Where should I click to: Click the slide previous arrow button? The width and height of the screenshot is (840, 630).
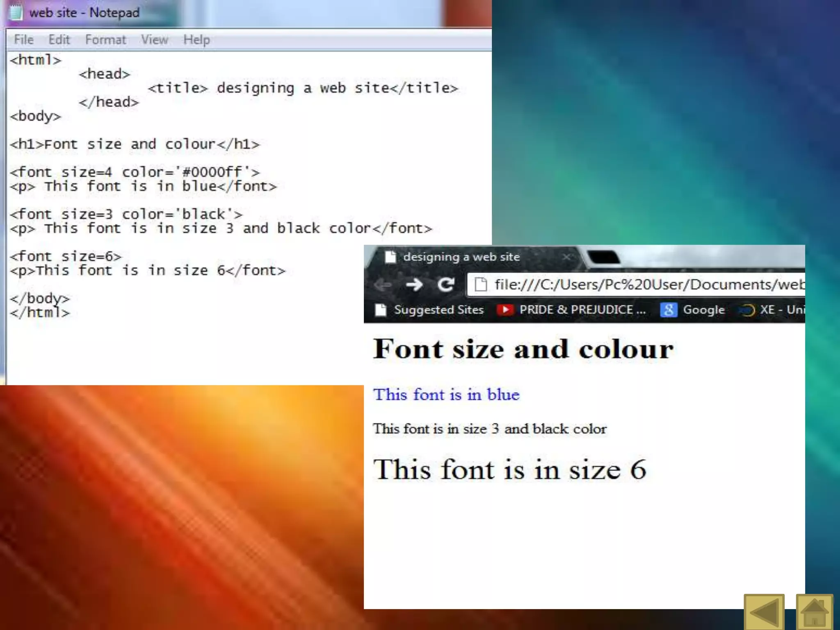764,612
